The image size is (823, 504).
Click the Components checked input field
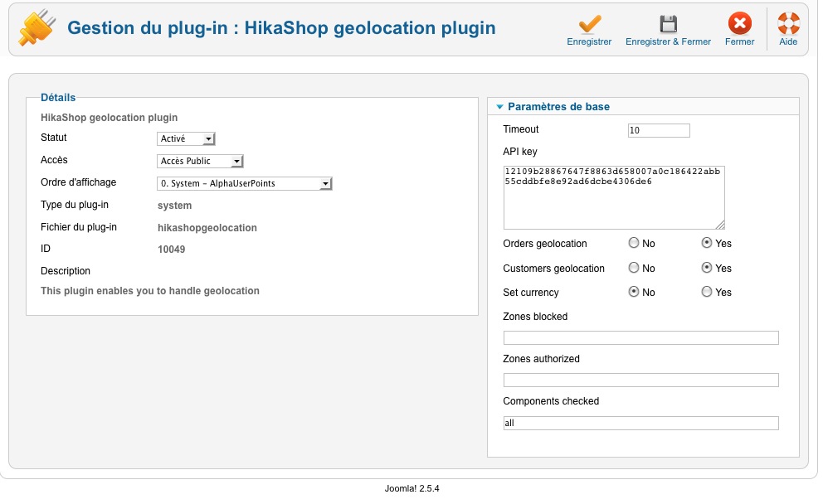640,423
